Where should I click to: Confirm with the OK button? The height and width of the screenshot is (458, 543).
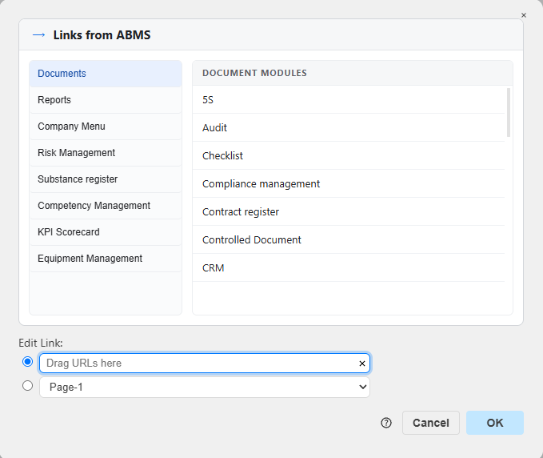(495, 423)
